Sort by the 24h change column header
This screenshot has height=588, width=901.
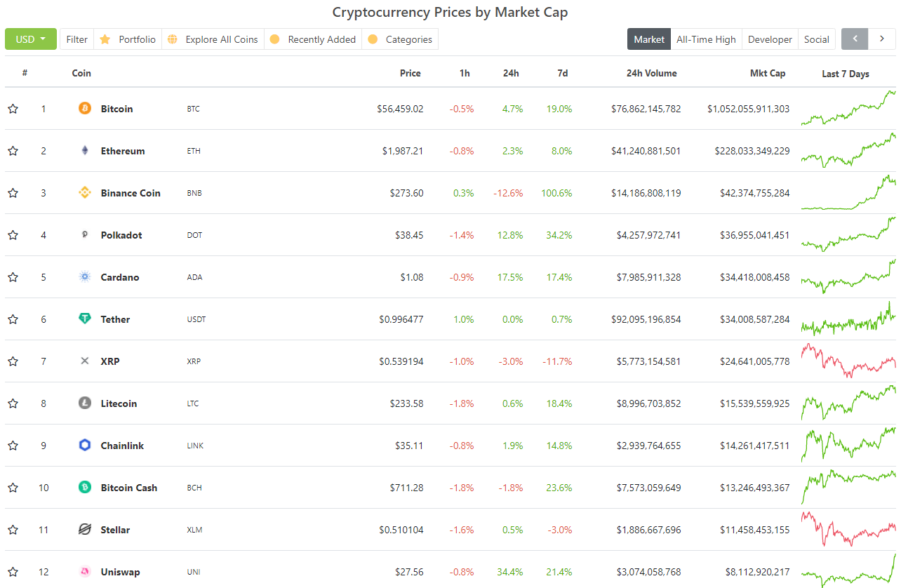click(511, 73)
